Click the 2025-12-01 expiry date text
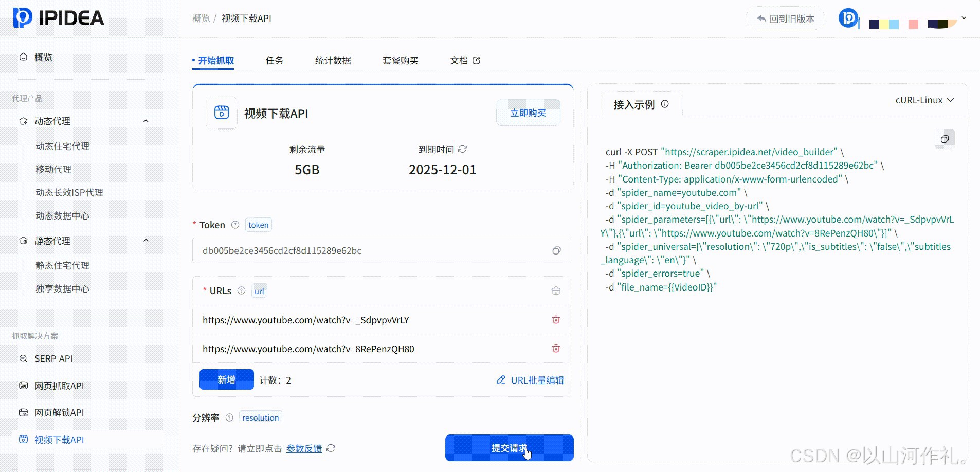Screen dimensions: 980x472 [442, 170]
